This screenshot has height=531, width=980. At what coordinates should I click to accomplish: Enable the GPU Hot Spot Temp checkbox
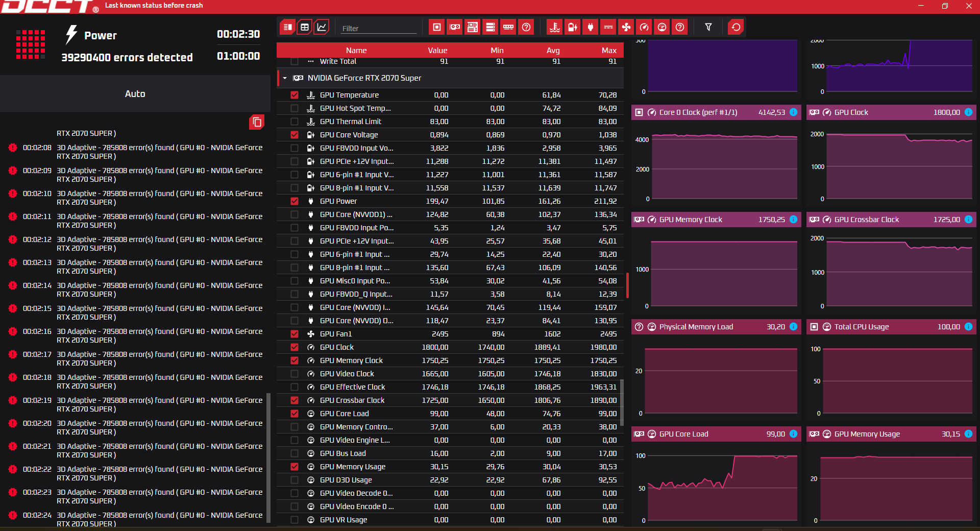pyautogui.click(x=295, y=108)
